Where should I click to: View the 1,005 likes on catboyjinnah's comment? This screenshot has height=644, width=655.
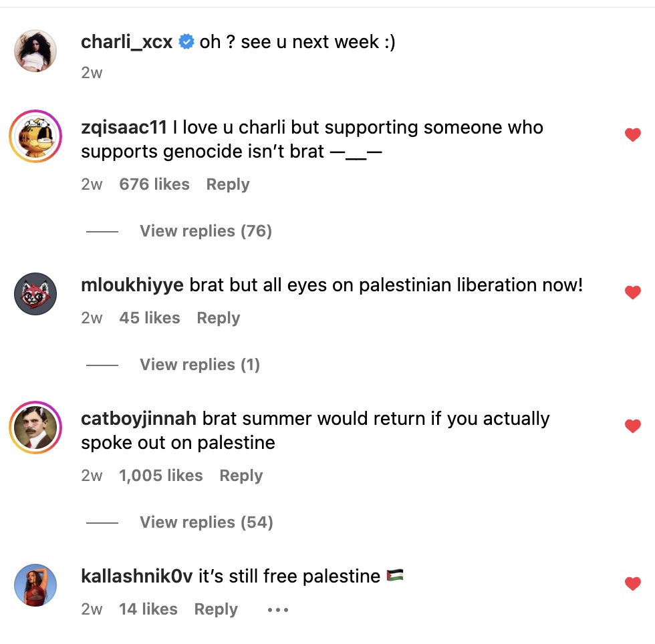click(160, 476)
